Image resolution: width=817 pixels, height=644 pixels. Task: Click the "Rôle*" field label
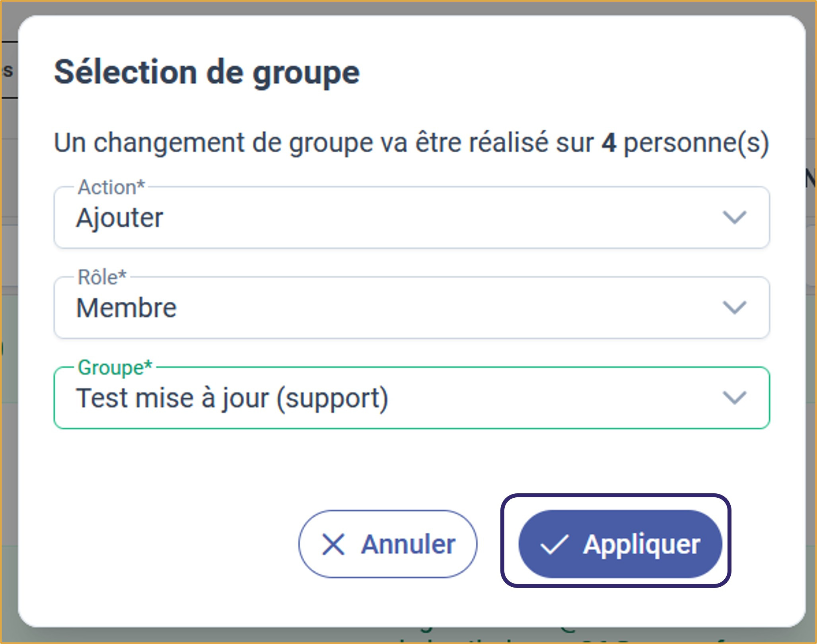tap(102, 277)
